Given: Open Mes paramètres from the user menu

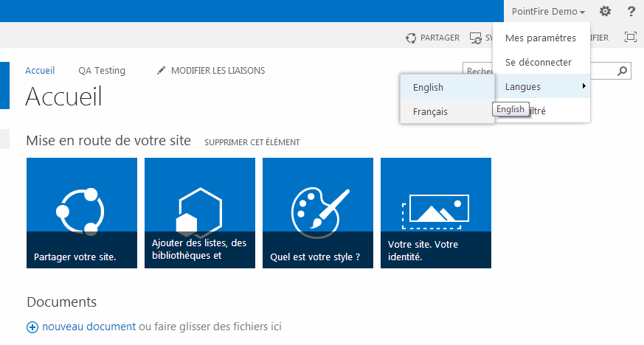Looking at the screenshot, I should (540, 38).
